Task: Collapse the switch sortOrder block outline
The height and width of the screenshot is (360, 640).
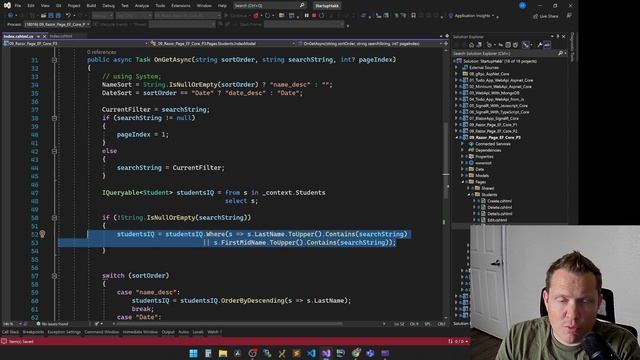Action: 54,276
